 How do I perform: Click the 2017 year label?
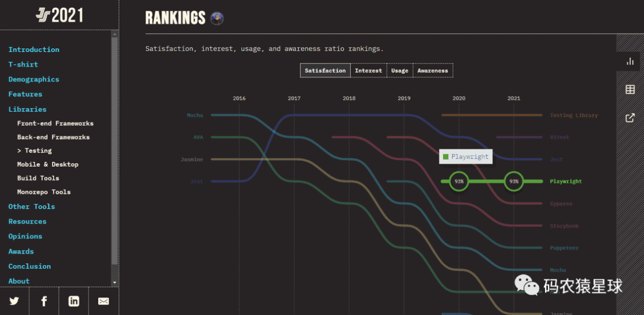[x=294, y=98]
